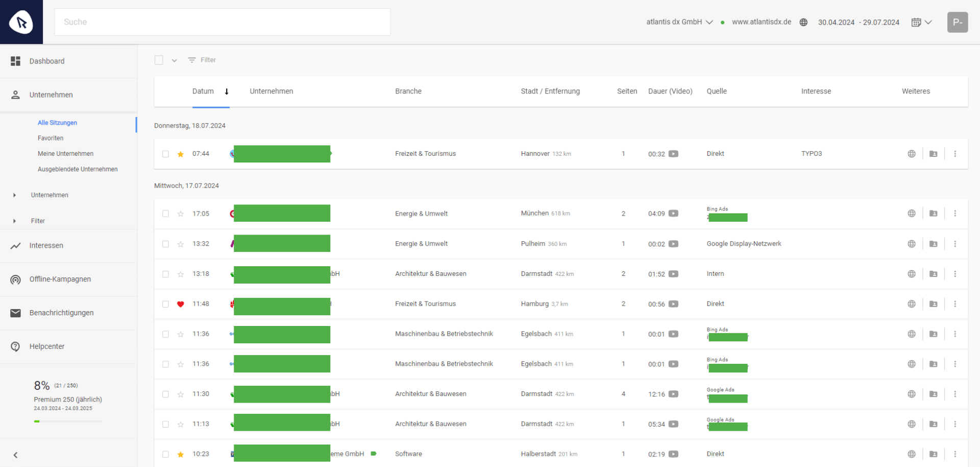Click the filter lines icon in toolbar
The width and height of the screenshot is (980, 467).
click(x=192, y=60)
